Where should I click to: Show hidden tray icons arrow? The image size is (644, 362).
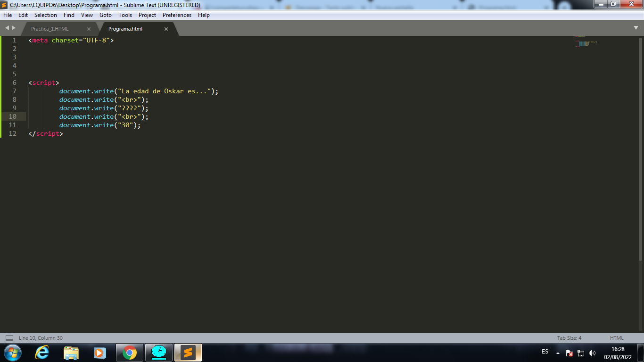pyautogui.click(x=558, y=353)
